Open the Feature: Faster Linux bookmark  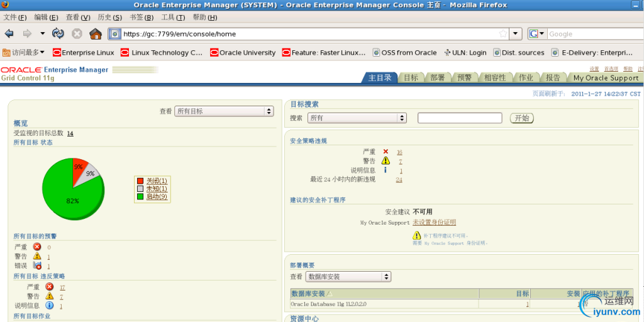pyautogui.click(x=324, y=53)
